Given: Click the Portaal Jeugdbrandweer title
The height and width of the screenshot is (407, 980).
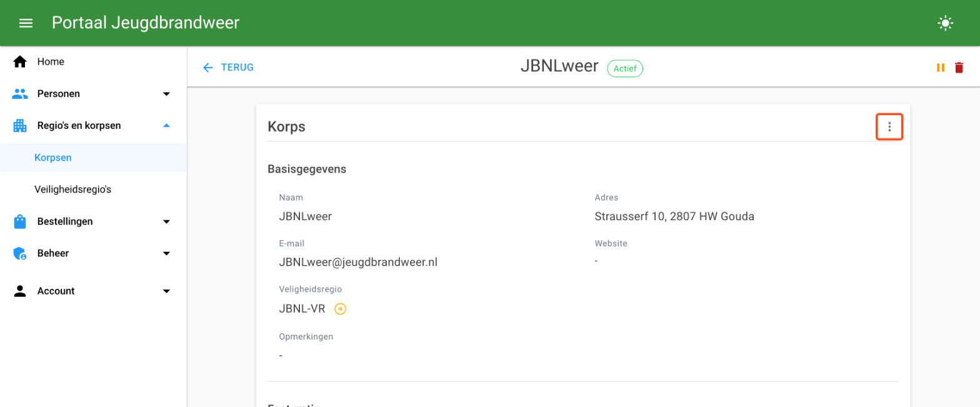Looking at the screenshot, I should click(146, 23).
